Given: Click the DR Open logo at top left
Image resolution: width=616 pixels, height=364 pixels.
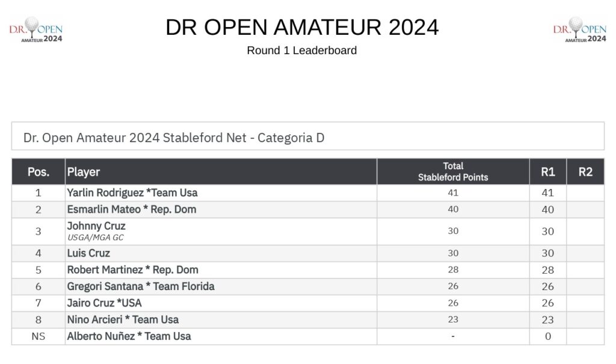Looking at the screenshot, I should coord(35,29).
